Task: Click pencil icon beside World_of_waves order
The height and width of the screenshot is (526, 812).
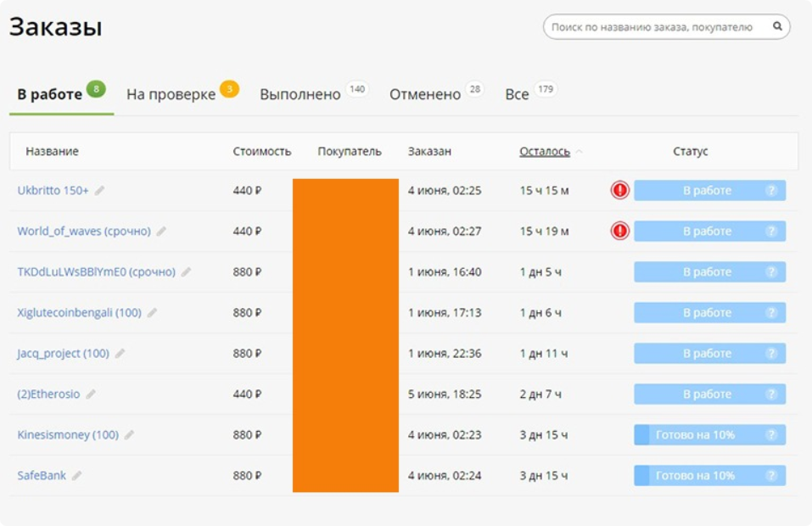Action: point(161,232)
